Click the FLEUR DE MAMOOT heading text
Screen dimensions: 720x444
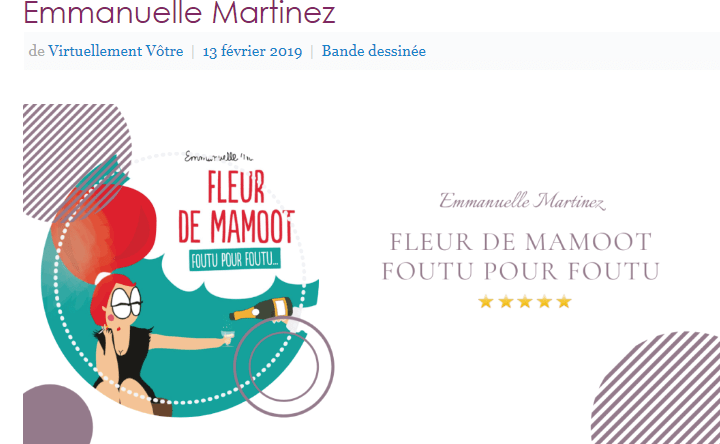(x=521, y=242)
